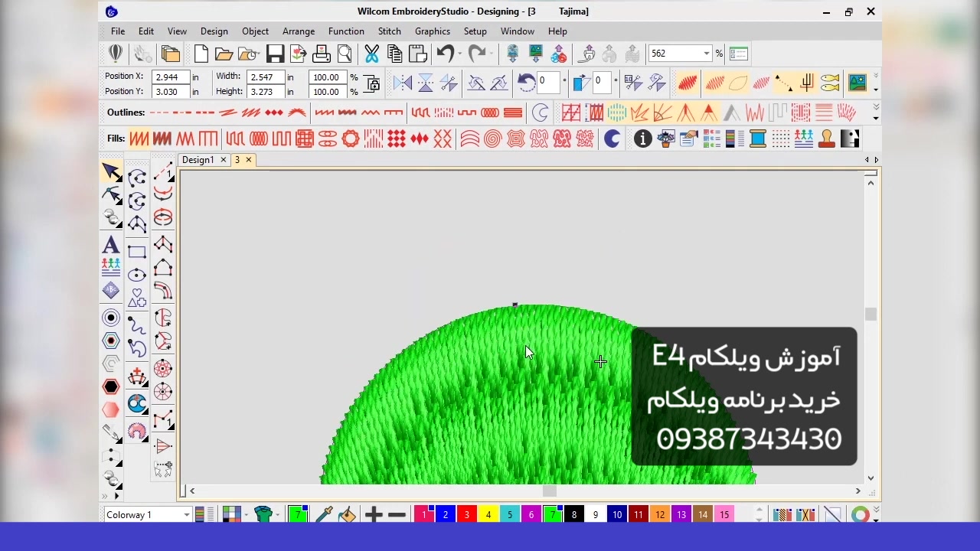The height and width of the screenshot is (551, 980).
Task: Expand the product garment dropdown arrow
Action: tap(276, 514)
